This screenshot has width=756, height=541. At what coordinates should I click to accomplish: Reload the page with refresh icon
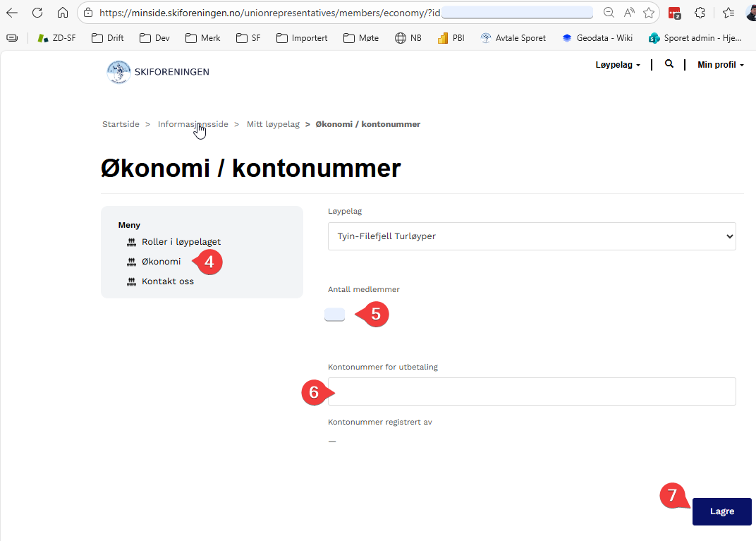pyautogui.click(x=37, y=13)
